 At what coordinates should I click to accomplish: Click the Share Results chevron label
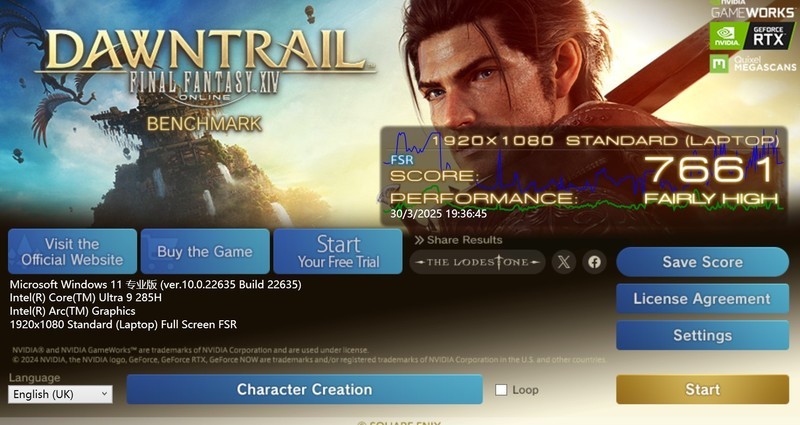click(x=458, y=240)
